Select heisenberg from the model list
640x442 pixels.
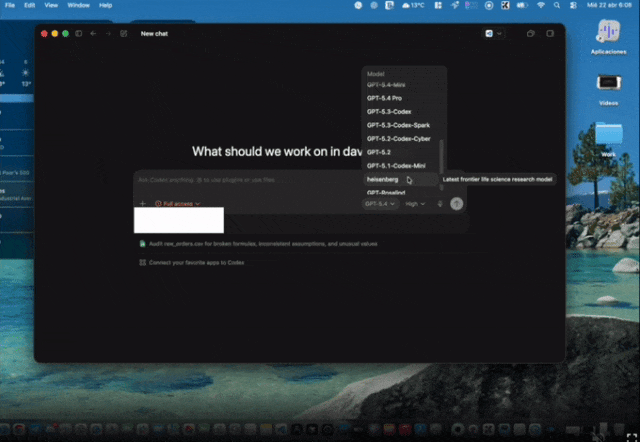[382, 179]
